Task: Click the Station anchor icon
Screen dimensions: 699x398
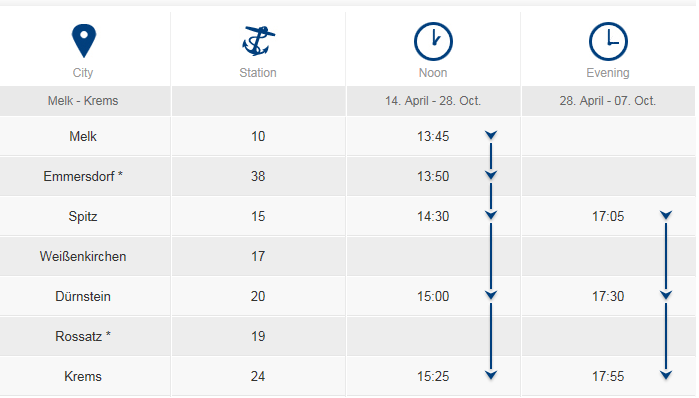Action: pyautogui.click(x=258, y=41)
